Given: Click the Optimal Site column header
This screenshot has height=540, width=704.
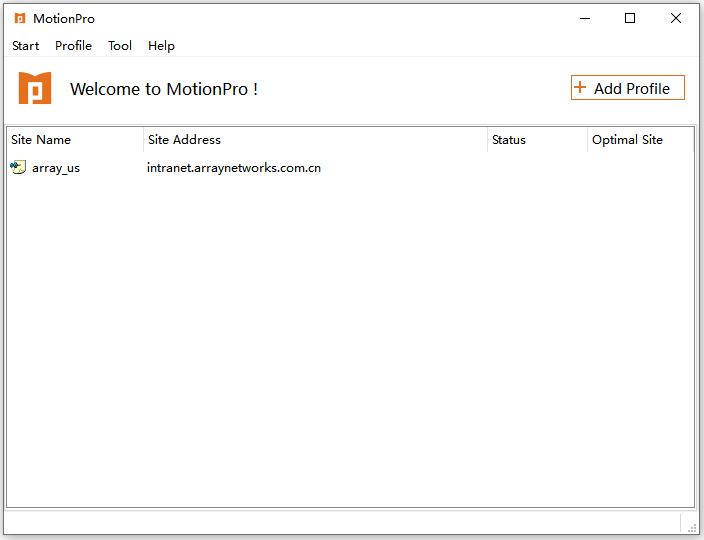Looking at the screenshot, I should click(640, 140).
